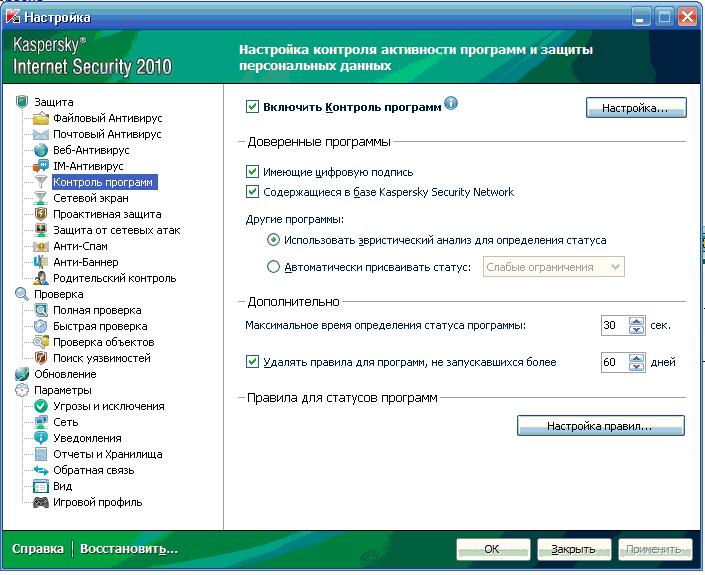Click the Анти-Спам icon
Image resolution: width=705 pixels, height=575 pixels.
[40, 246]
